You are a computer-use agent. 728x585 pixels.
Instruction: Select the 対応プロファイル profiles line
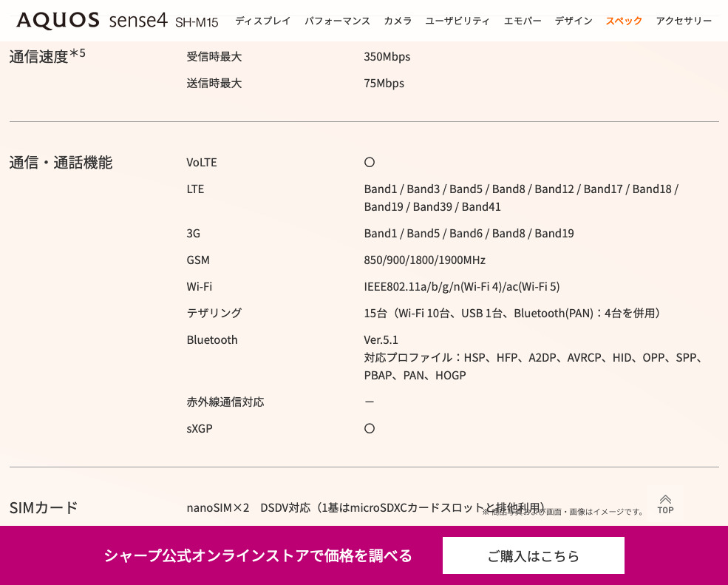point(534,367)
